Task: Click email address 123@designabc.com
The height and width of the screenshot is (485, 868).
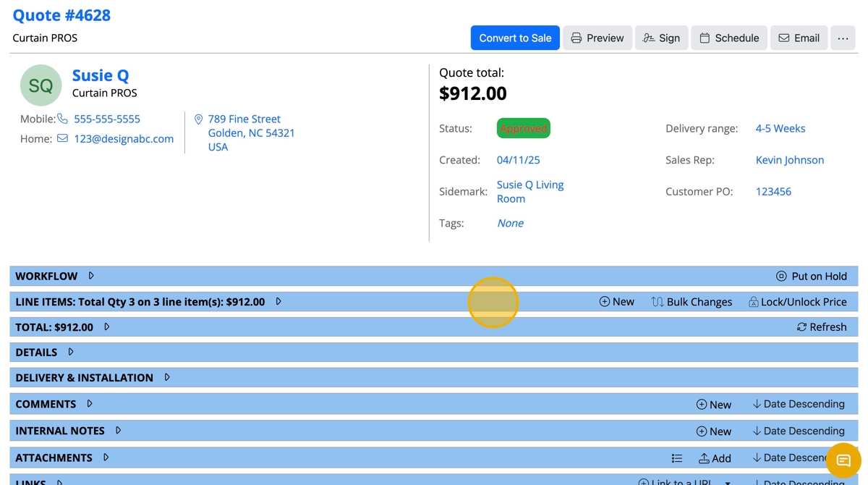Action: [124, 139]
